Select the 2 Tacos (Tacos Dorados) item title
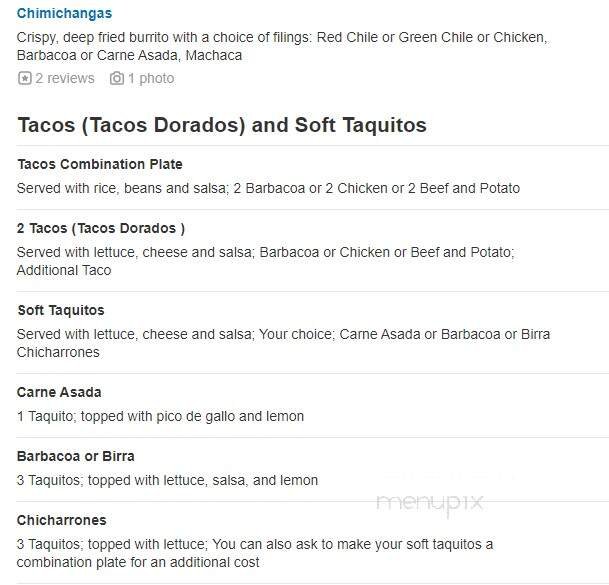This screenshot has height=585, width=609. click(x=101, y=228)
